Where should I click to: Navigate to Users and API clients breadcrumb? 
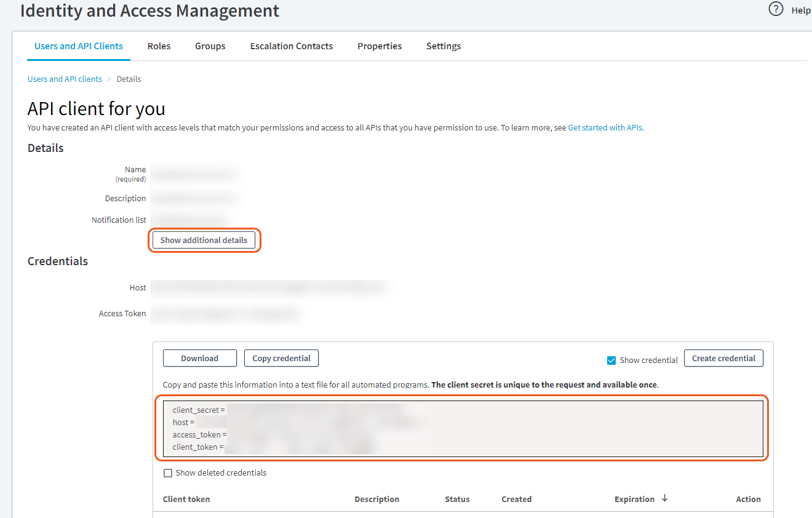point(65,79)
